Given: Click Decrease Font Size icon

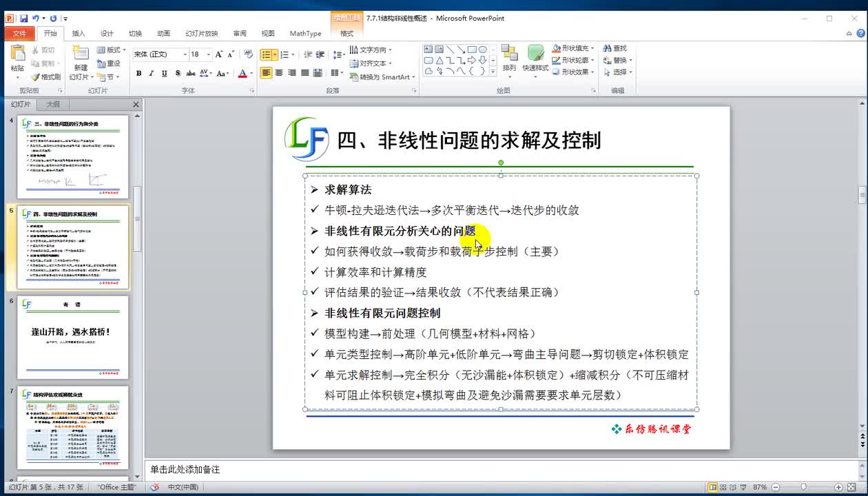Looking at the screenshot, I should point(231,54).
